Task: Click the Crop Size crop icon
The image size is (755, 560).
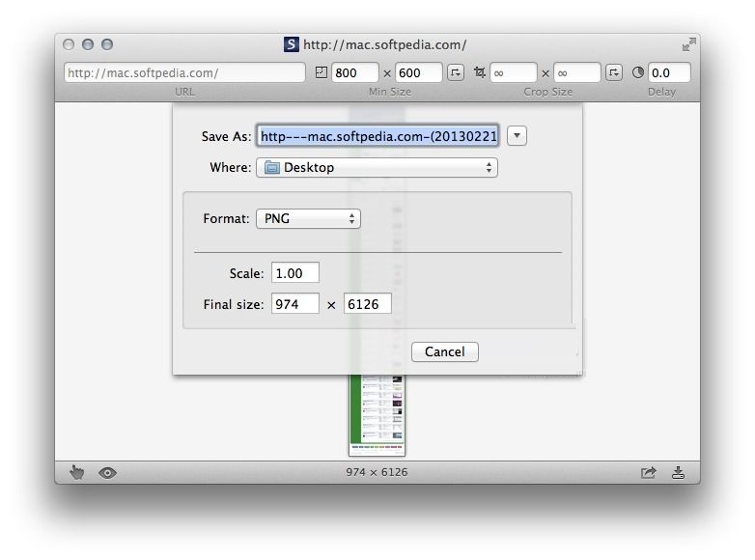Action: (480, 72)
